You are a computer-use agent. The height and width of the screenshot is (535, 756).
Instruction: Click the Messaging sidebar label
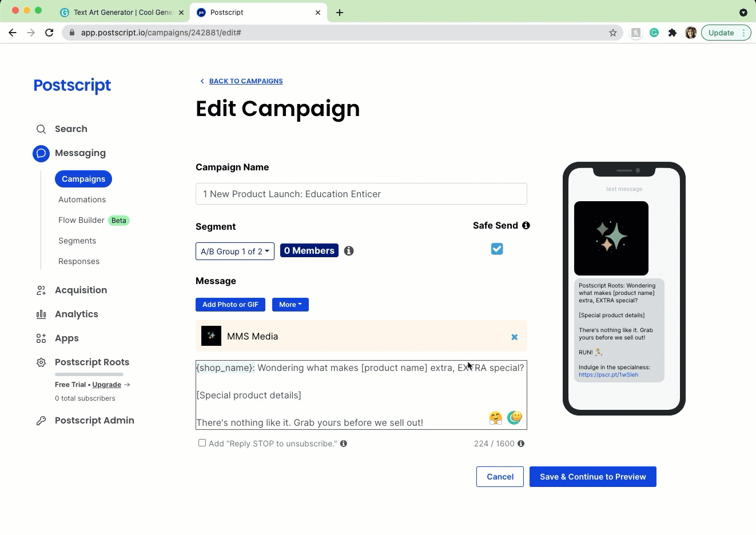point(80,153)
